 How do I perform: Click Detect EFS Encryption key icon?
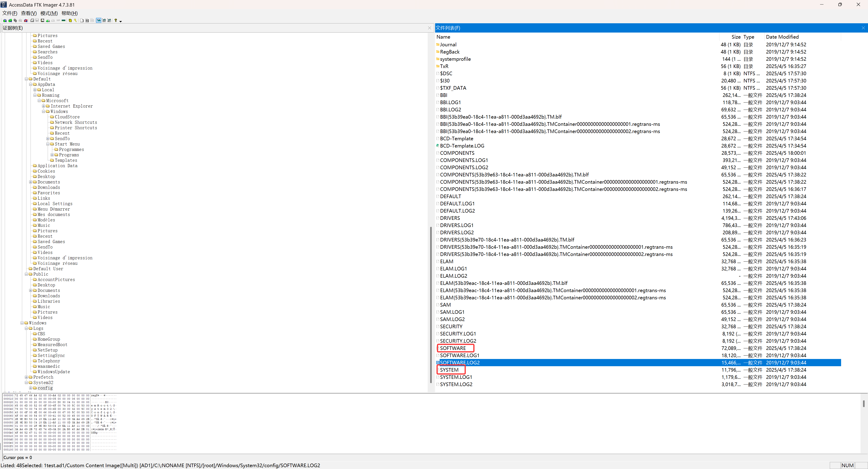pos(75,21)
